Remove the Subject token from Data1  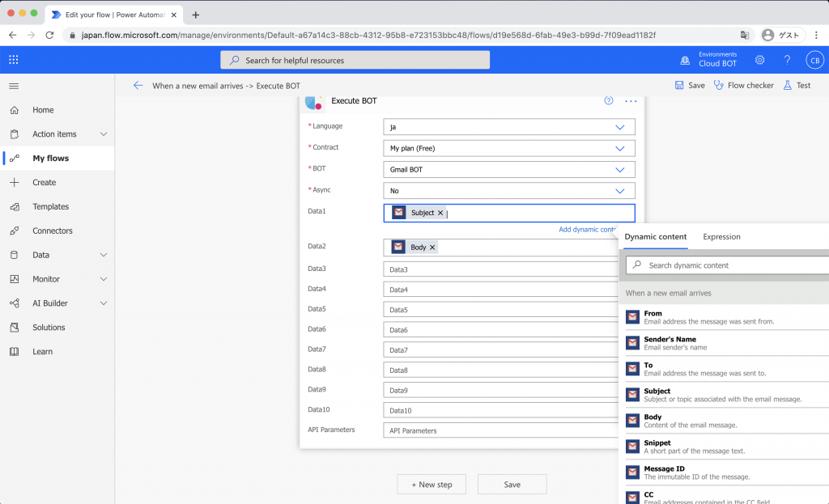(x=440, y=213)
